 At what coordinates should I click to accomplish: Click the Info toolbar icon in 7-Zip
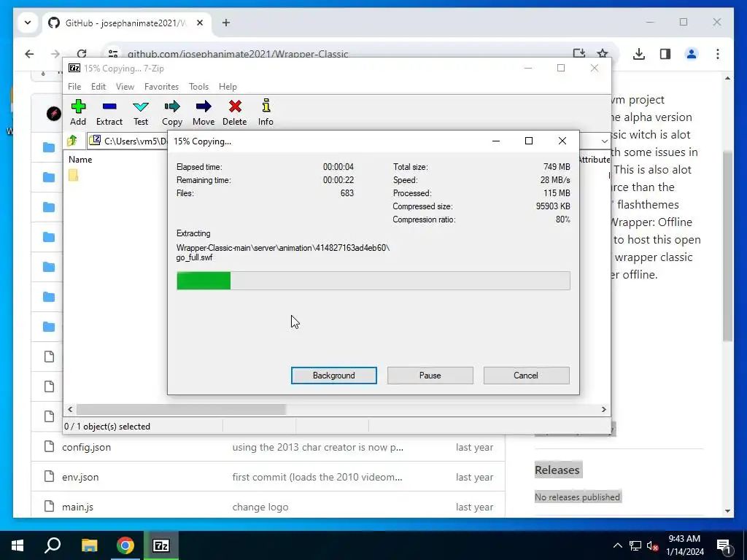pos(266,112)
